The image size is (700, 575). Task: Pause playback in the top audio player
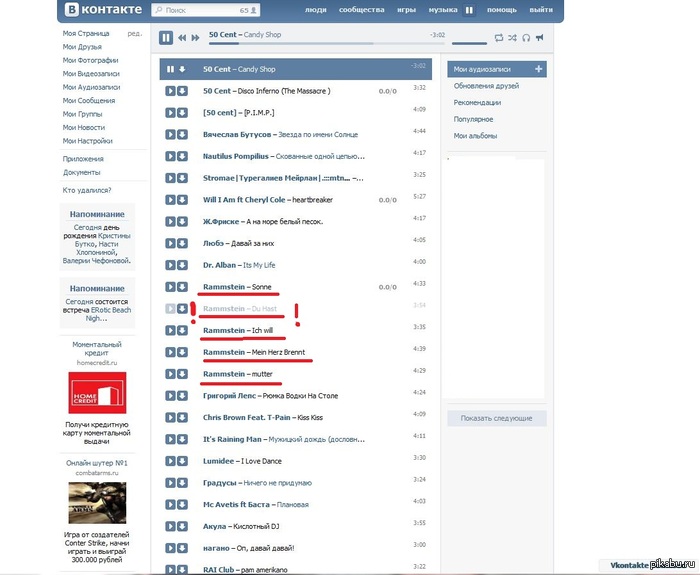[x=166, y=38]
